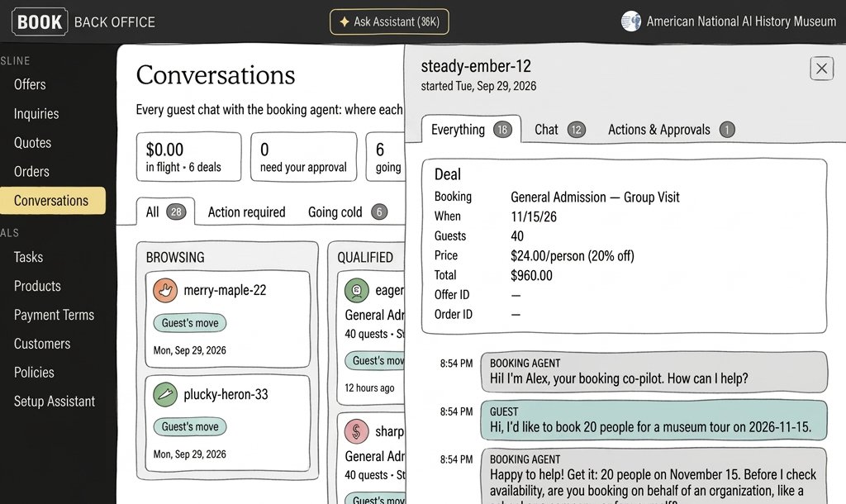The height and width of the screenshot is (504, 846).
Task: Click the 12 badge on Chat tab
Action: click(576, 130)
